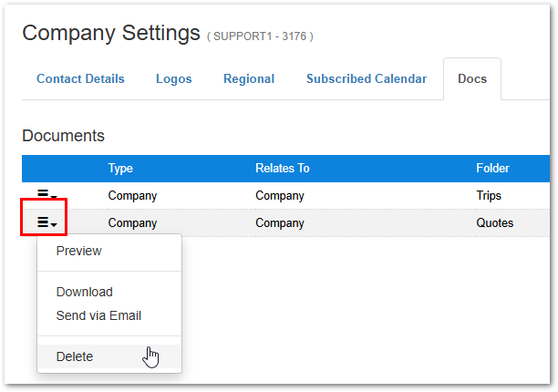
Task: Expand the caret arrow beside Quotes row menu
Action: click(54, 224)
